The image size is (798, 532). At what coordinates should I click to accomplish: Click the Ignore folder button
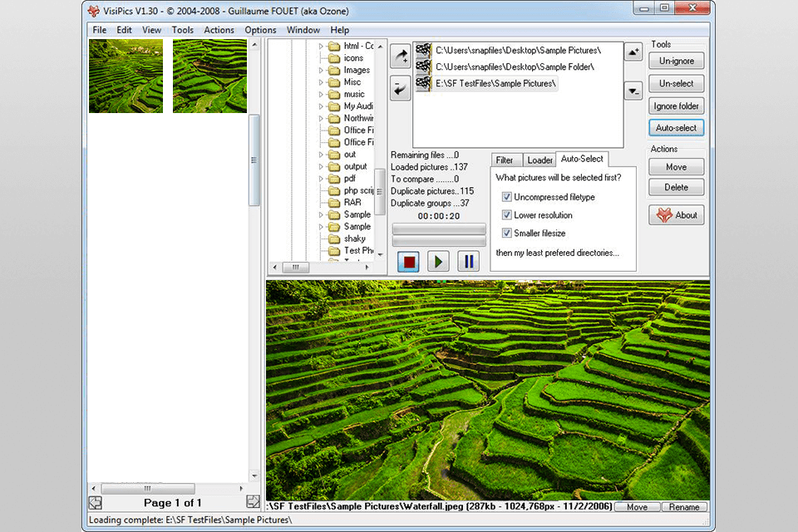tap(676, 106)
